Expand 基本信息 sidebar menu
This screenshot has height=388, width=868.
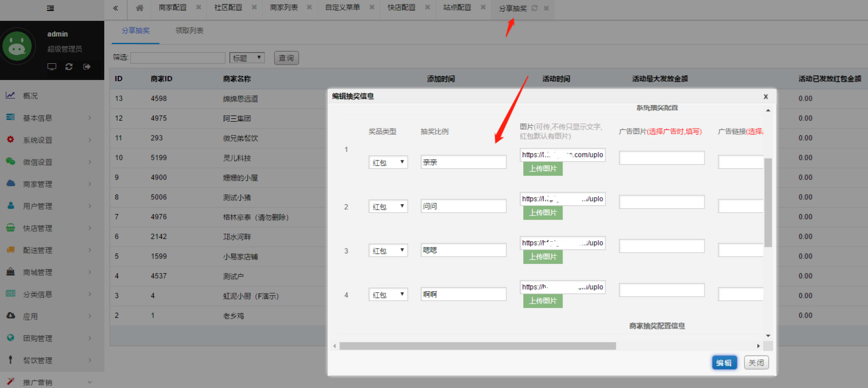[52, 118]
